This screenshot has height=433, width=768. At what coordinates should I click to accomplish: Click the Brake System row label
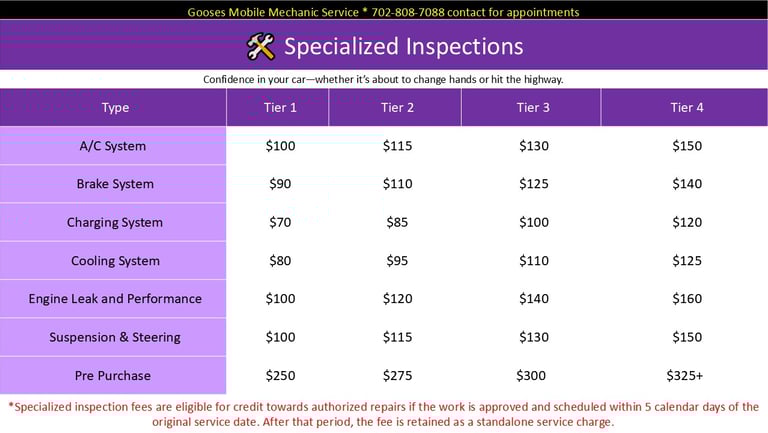[115, 184]
